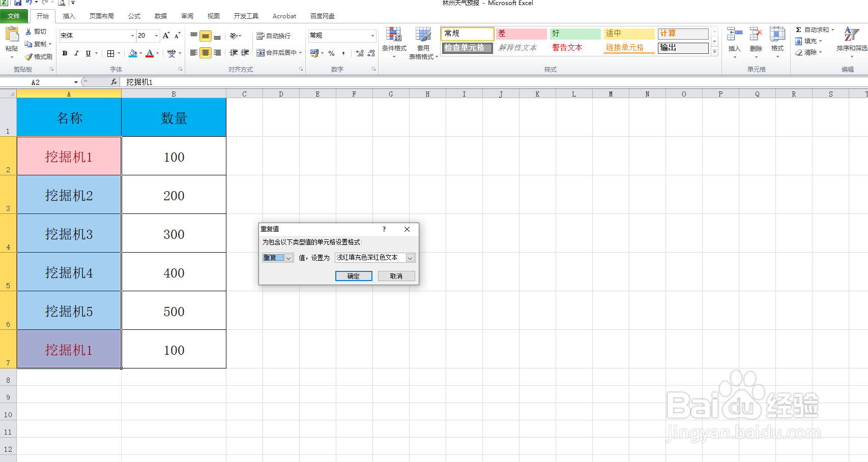Toggle center horizontal alignment
The width and height of the screenshot is (868, 462).
pyautogui.click(x=206, y=53)
